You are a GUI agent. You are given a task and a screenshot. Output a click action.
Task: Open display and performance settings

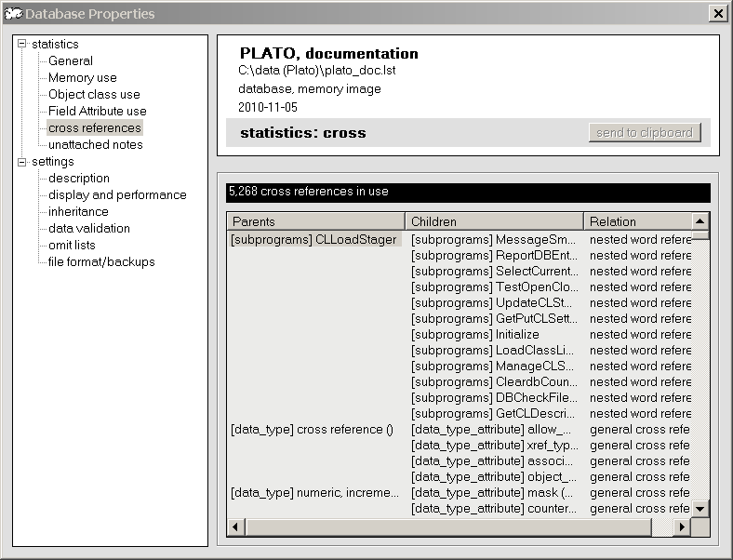[x=117, y=195]
